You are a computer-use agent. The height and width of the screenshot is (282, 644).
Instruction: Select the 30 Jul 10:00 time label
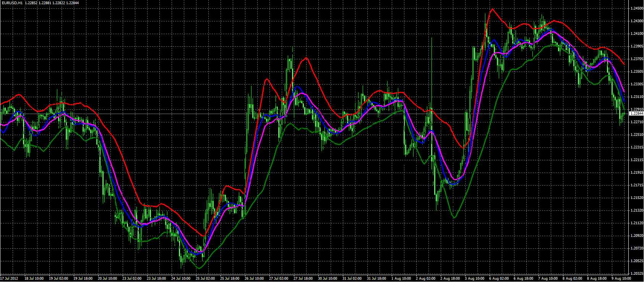(x=328, y=279)
